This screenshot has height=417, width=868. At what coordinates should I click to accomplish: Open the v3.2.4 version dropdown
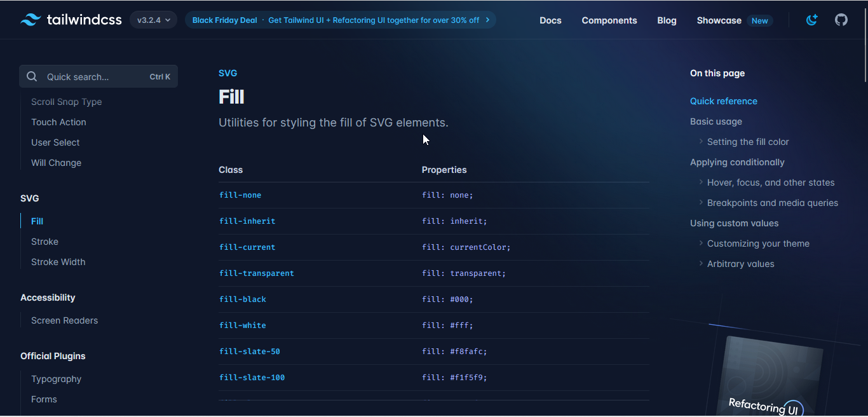154,20
